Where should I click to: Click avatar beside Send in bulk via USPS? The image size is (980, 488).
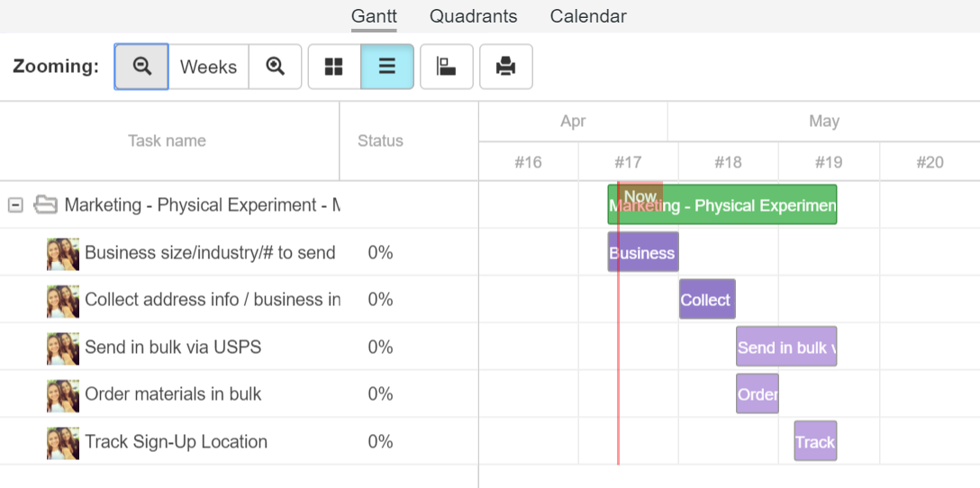pos(63,348)
